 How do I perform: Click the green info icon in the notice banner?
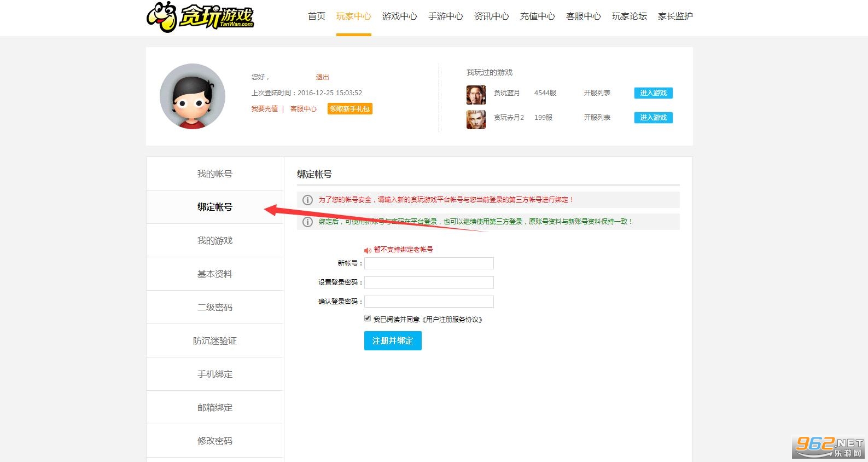tap(308, 222)
